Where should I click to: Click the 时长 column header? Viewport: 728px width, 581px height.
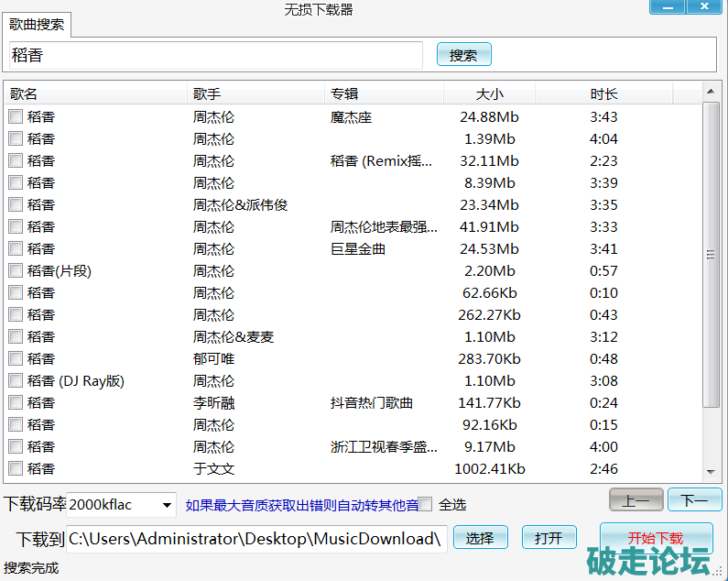click(603, 93)
